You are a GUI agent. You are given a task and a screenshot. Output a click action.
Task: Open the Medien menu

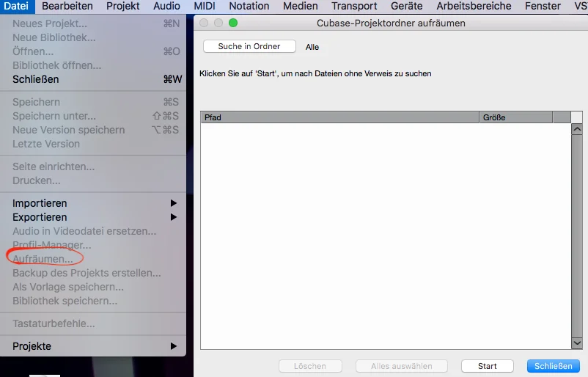300,6
